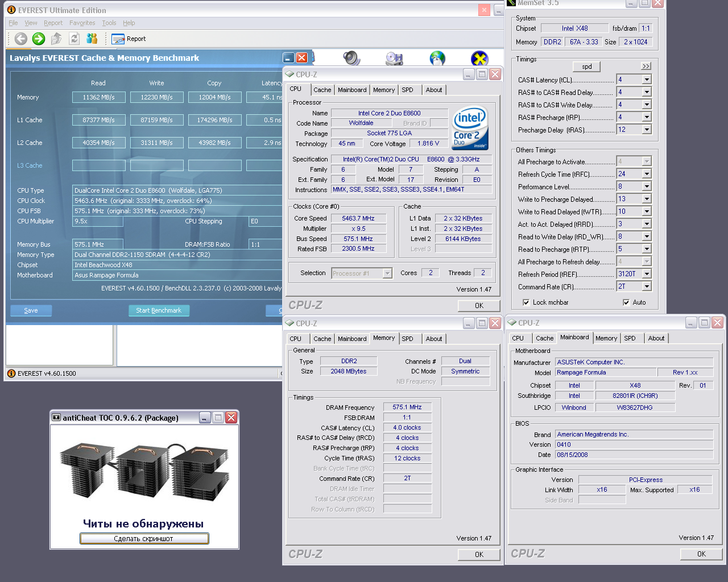This screenshot has width=728, height=582.
Task: Select Mainboard tab in CPU-Z Memory window
Action: pos(352,339)
